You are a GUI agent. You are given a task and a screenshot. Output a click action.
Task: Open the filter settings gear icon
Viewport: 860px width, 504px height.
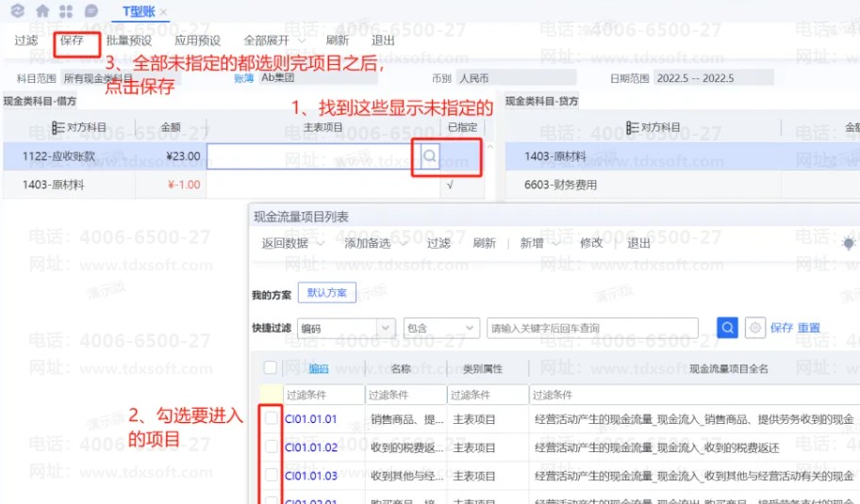pos(755,328)
